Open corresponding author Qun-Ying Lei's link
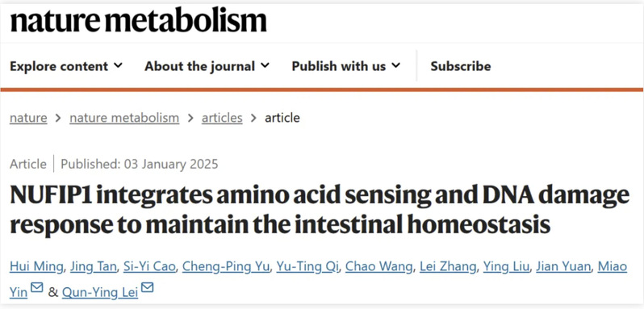 101,293
